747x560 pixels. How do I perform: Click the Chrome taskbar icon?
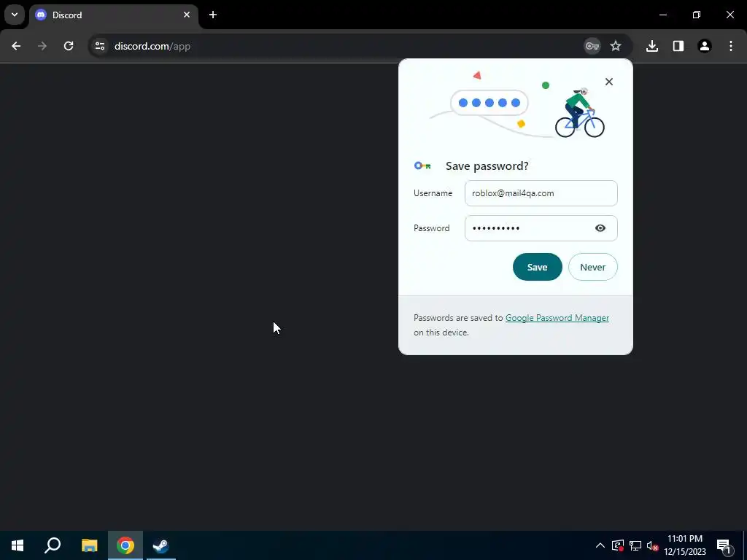click(125, 545)
